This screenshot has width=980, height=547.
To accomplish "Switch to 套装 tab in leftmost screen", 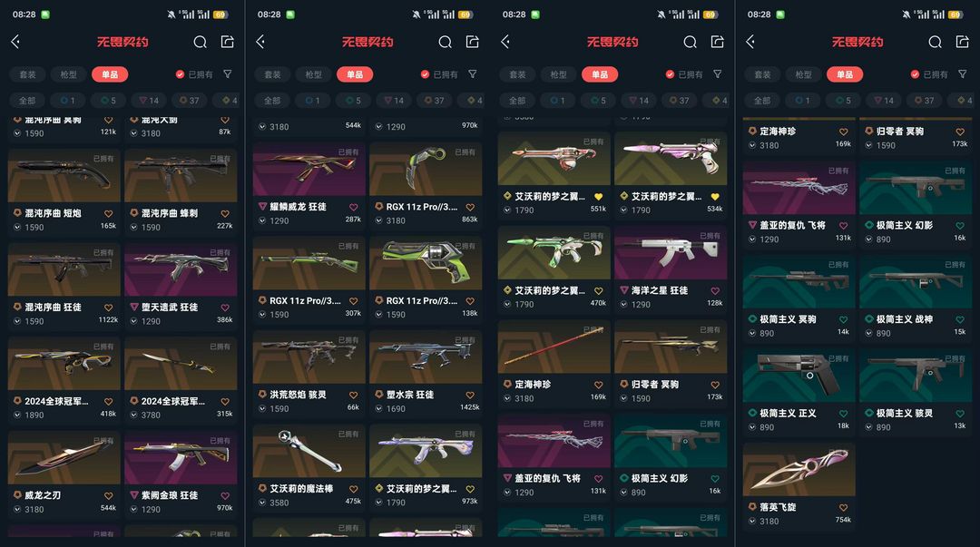I will click(27, 74).
